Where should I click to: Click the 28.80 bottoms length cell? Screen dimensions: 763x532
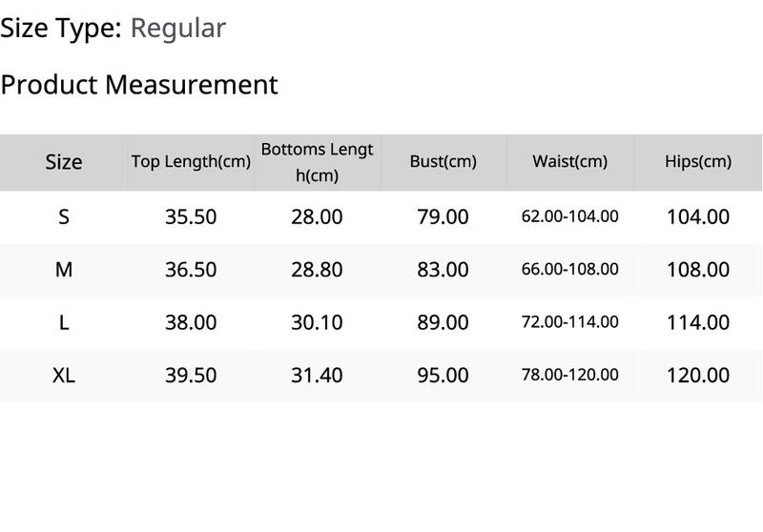317,270
